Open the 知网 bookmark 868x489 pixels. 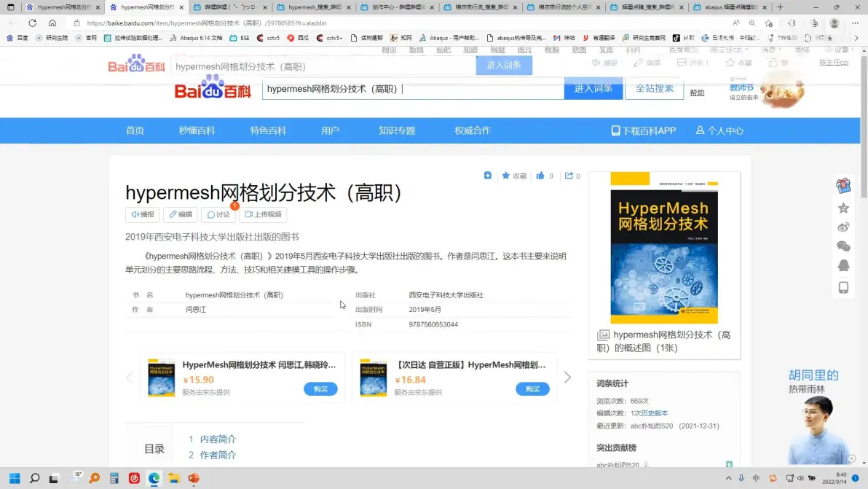click(x=401, y=38)
